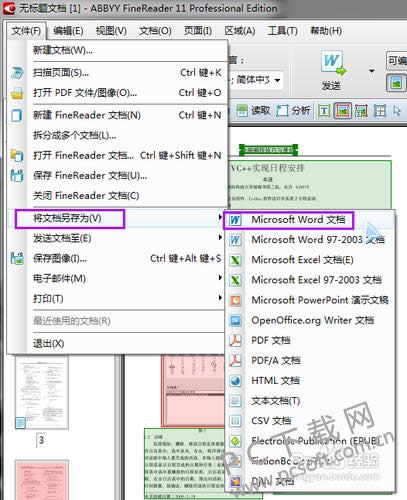
Task: Open the Send button dropdown arrow
Action: pyautogui.click(x=372, y=71)
